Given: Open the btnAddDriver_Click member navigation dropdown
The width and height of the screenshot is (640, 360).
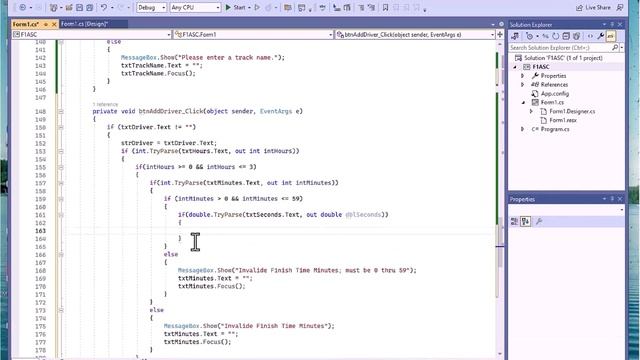Looking at the screenshot, I should tap(415, 35).
